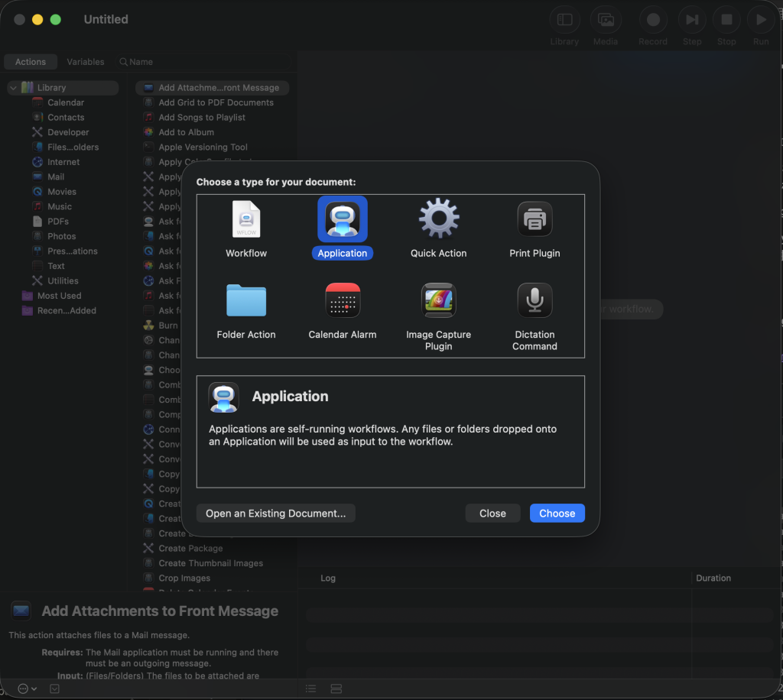Select the Folder Action folder icon
Screen dimensions: 783x700
245,300
